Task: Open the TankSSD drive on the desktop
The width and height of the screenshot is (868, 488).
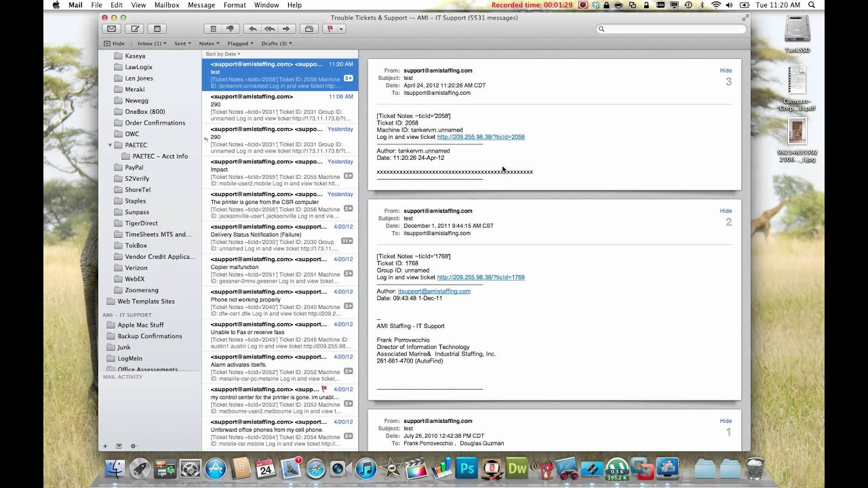Action: tap(797, 33)
